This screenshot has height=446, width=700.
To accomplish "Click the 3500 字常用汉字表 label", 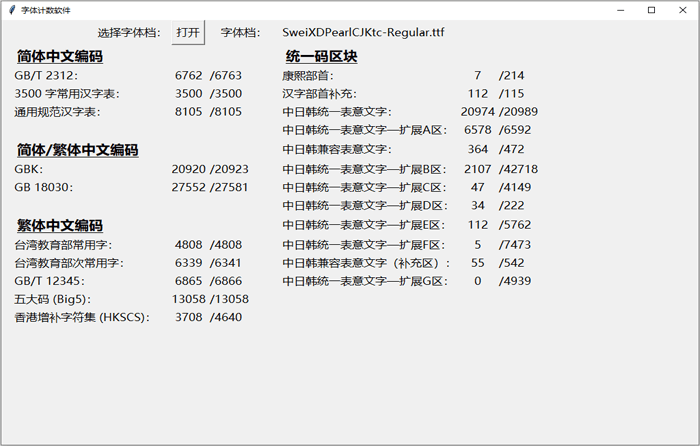I will click(x=67, y=94).
